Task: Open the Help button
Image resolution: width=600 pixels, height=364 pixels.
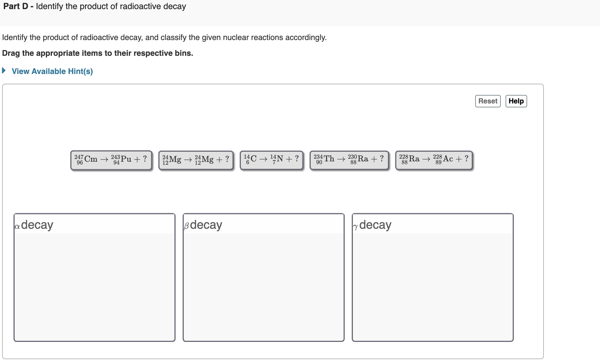Action: [x=516, y=101]
